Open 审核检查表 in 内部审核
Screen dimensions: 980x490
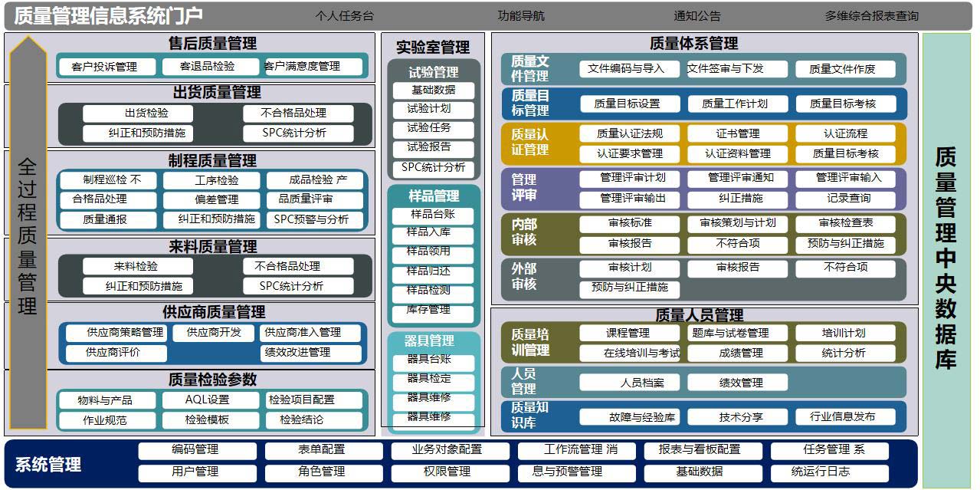[x=845, y=224]
